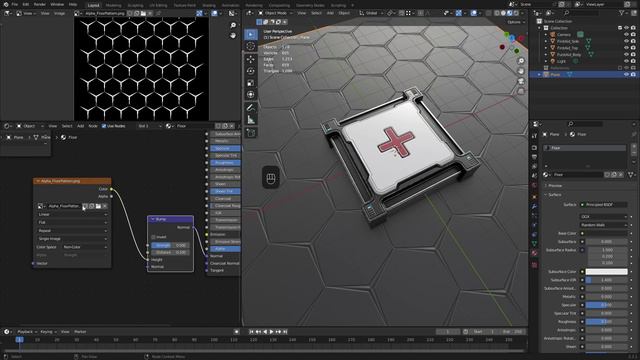Open the Edit menu

(26, 4)
